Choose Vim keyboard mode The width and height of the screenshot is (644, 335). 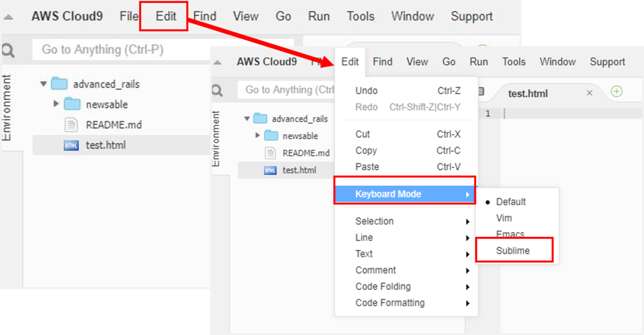pos(504,218)
